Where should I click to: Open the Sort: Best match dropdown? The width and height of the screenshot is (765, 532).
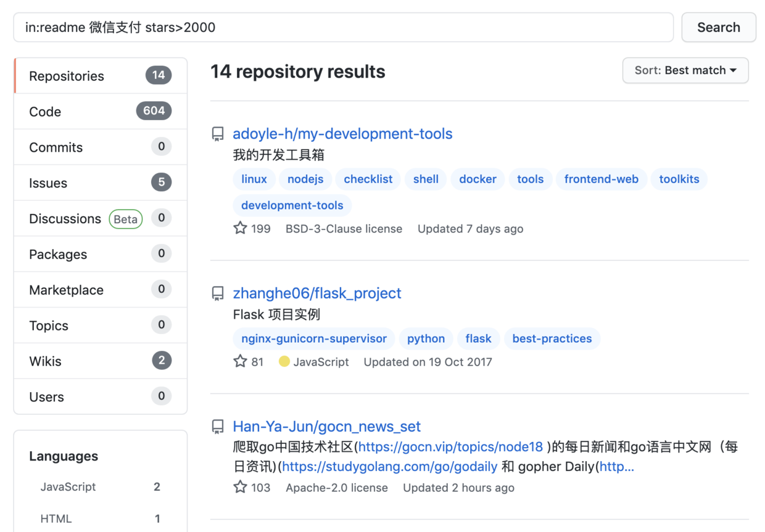(685, 70)
